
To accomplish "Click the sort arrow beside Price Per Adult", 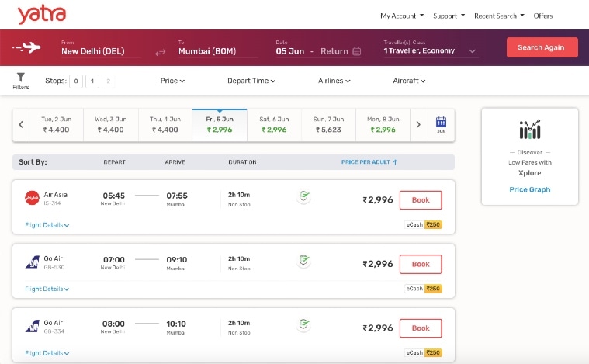I will tap(395, 162).
